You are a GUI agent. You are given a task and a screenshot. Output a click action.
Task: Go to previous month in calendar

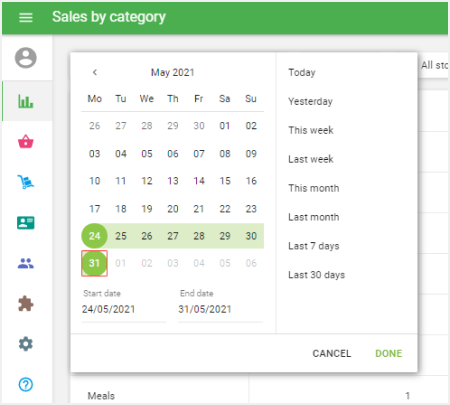click(95, 72)
